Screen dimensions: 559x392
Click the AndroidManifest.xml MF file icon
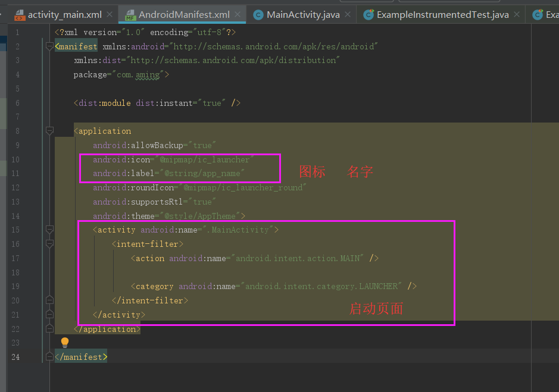130,15
